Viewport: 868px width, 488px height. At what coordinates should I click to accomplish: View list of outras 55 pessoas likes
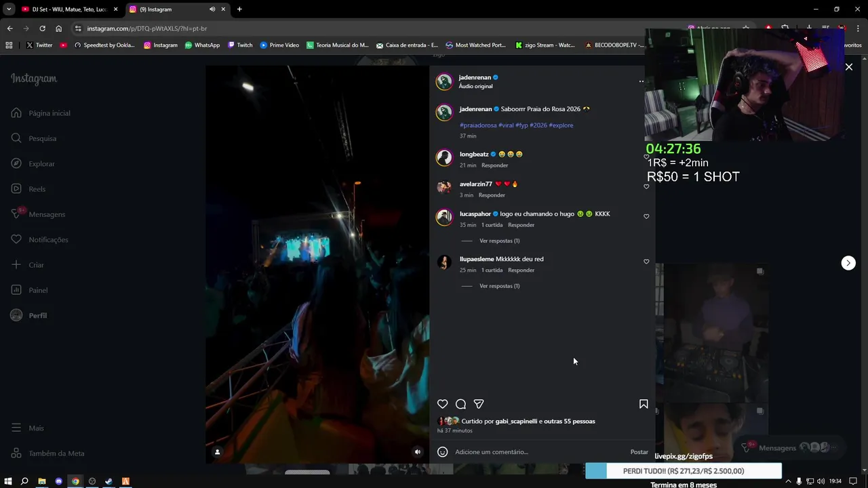point(570,422)
